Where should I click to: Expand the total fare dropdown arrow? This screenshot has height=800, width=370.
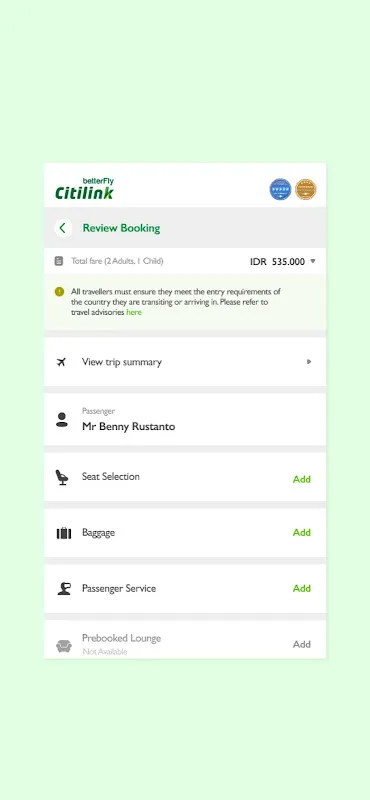click(x=313, y=261)
